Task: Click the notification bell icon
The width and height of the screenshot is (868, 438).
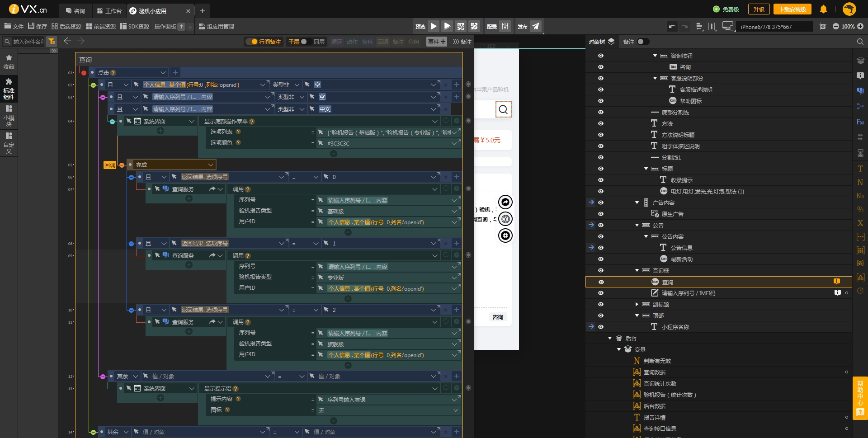Action: click(823, 9)
